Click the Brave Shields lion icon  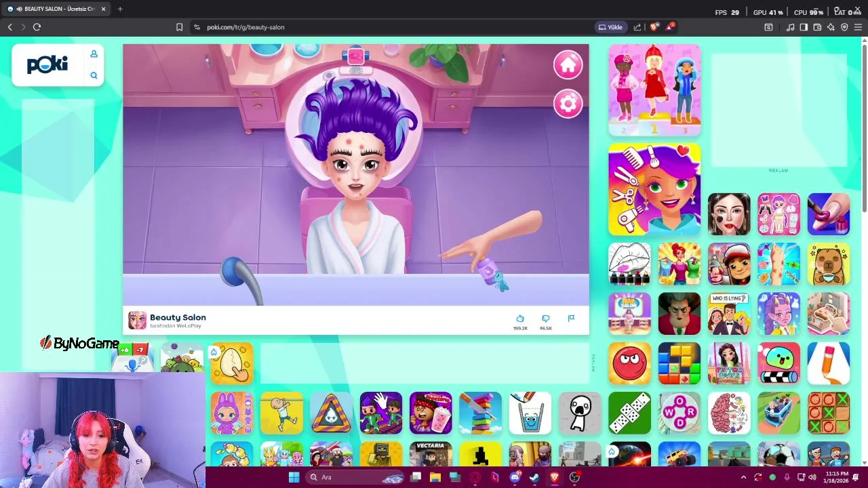(654, 27)
